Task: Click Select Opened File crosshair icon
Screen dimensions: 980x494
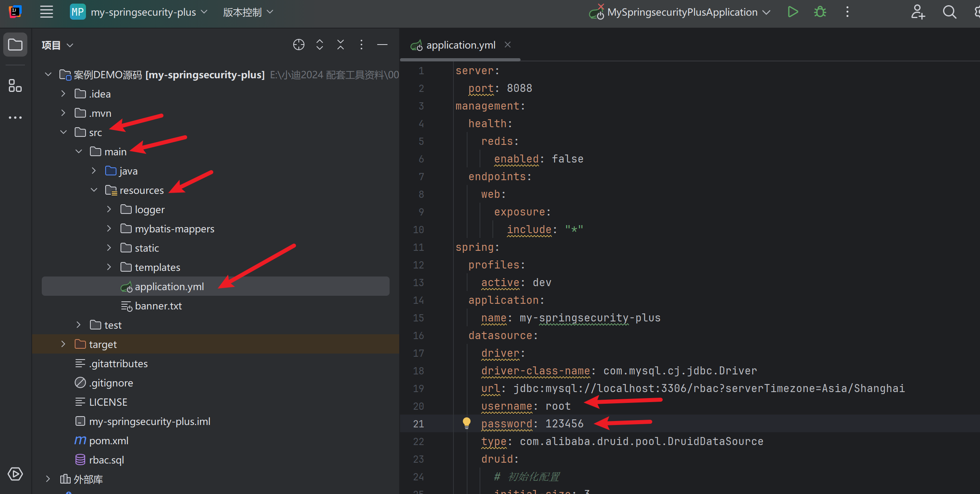Action: click(298, 45)
